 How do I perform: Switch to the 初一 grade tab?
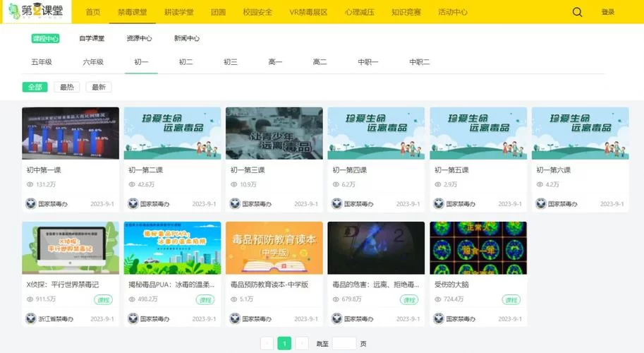[x=141, y=62]
